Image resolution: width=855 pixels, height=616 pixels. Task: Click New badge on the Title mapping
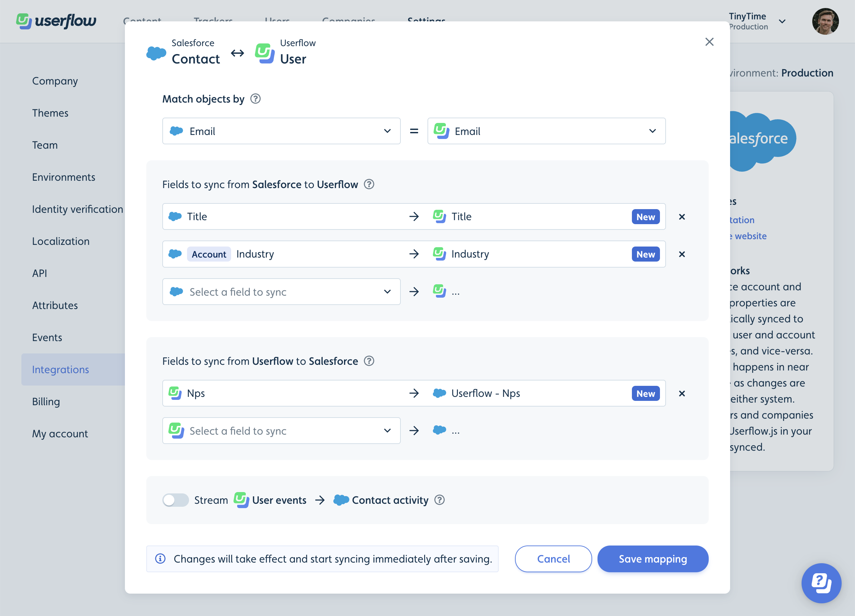[x=645, y=217]
